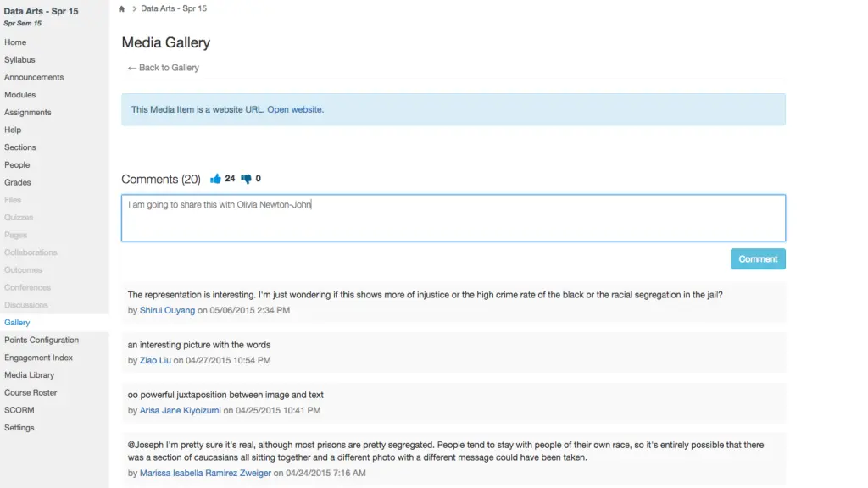Click the thumbs down dislike icon
Image resolution: width=868 pixels, height=488 pixels.
(246, 179)
